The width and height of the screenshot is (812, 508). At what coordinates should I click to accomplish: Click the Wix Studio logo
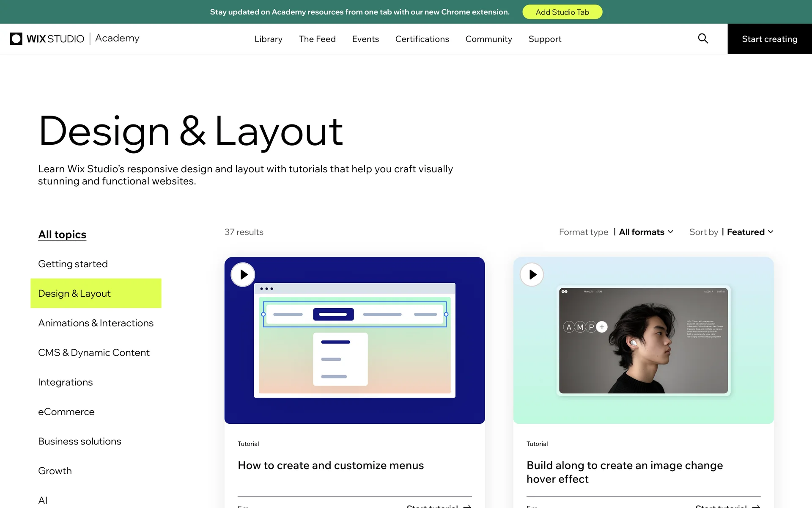coord(47,39)
